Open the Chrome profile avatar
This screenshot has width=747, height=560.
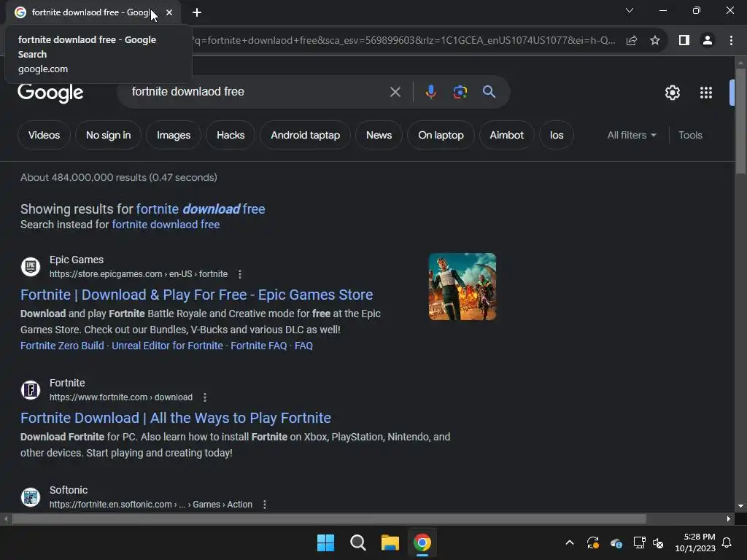(708, 41)
